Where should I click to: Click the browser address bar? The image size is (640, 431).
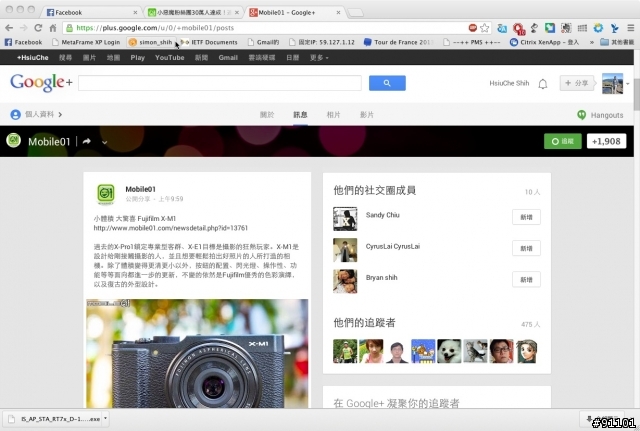click(265, 28)
